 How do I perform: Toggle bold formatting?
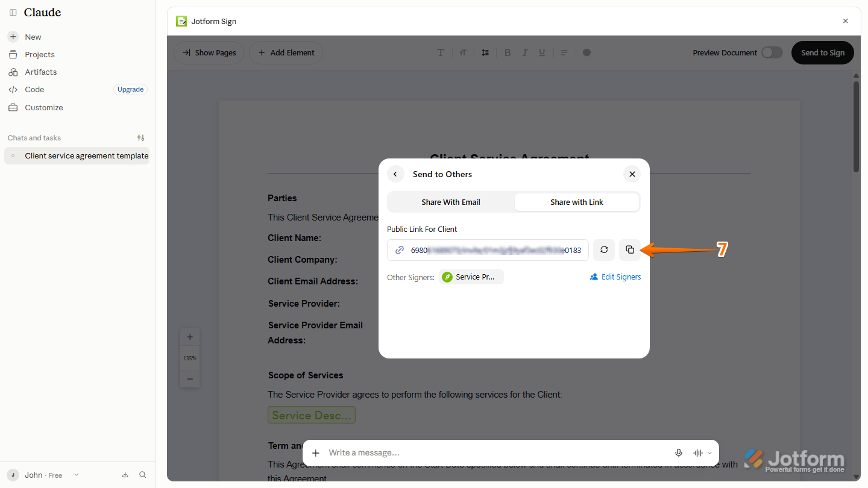(x=508, y=52)
